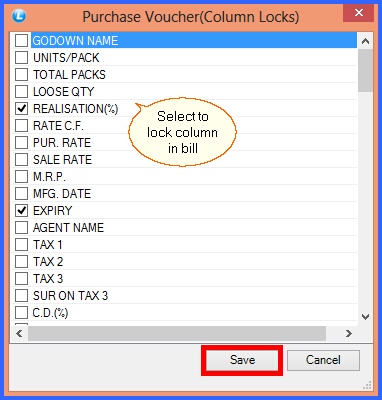The image size is (382, 400).
Task: Select the MFG. DATE label
Action: 62,194
